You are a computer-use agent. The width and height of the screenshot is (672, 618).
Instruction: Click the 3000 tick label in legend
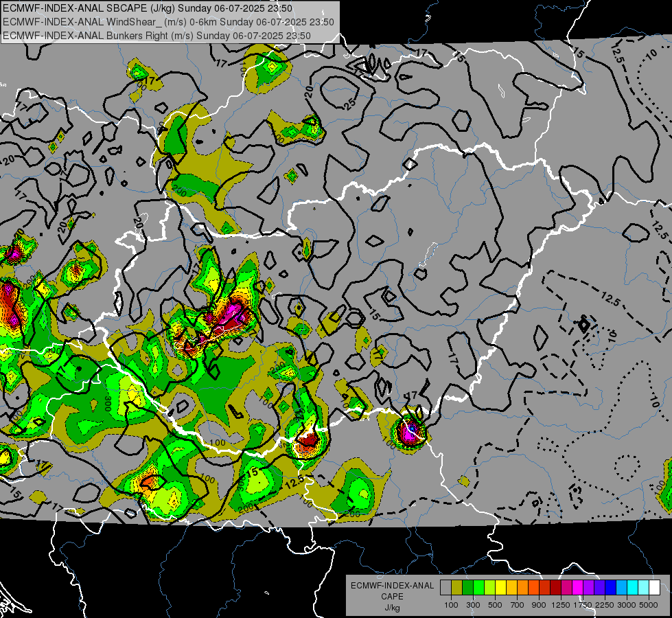(x=627, y=605)
